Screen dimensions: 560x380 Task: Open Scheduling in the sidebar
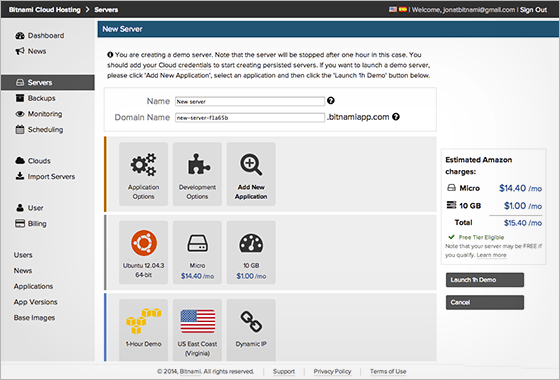(x=39, y=130)
